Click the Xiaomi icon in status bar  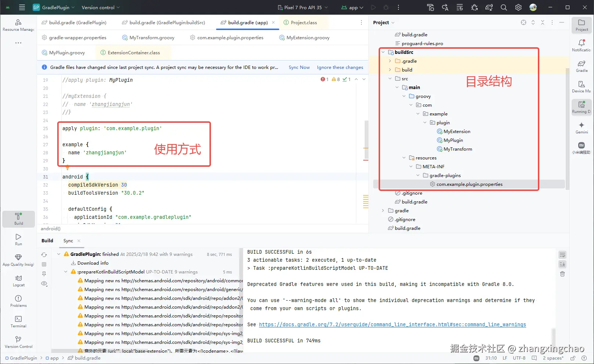click(x=476, y=358)
